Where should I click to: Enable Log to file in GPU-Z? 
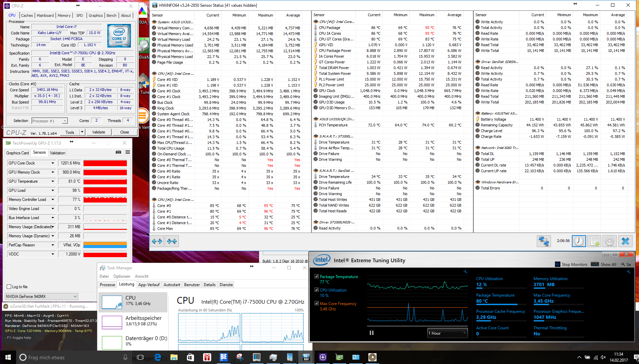pos(9,287)
